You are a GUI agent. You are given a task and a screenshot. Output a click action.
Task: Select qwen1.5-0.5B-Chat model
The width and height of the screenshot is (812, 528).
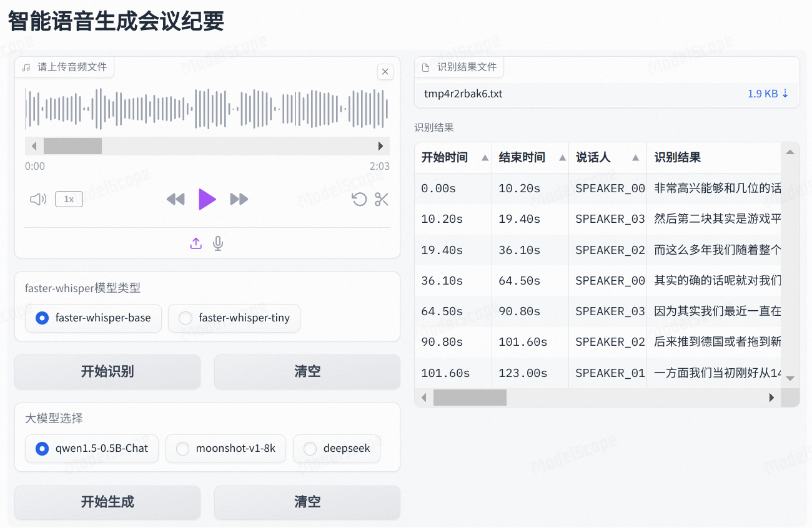[92, 449]
